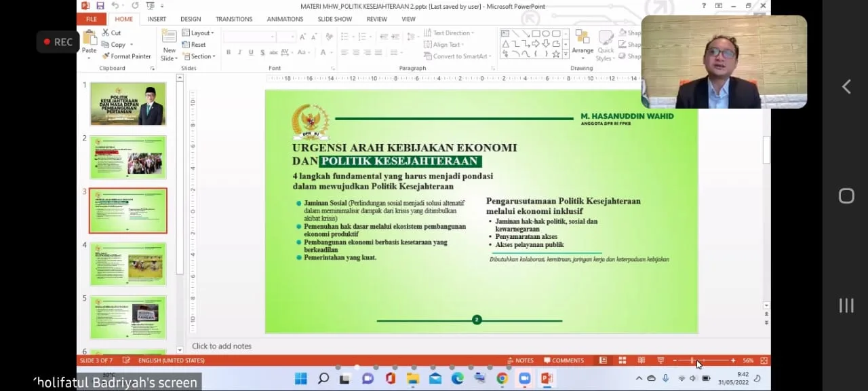Open Windows Start menu in taskbar

[x=301, y=378]
